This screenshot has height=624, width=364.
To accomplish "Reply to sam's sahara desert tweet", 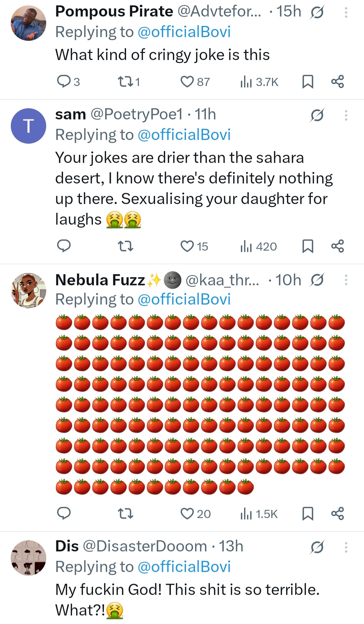I will [64, 246].
